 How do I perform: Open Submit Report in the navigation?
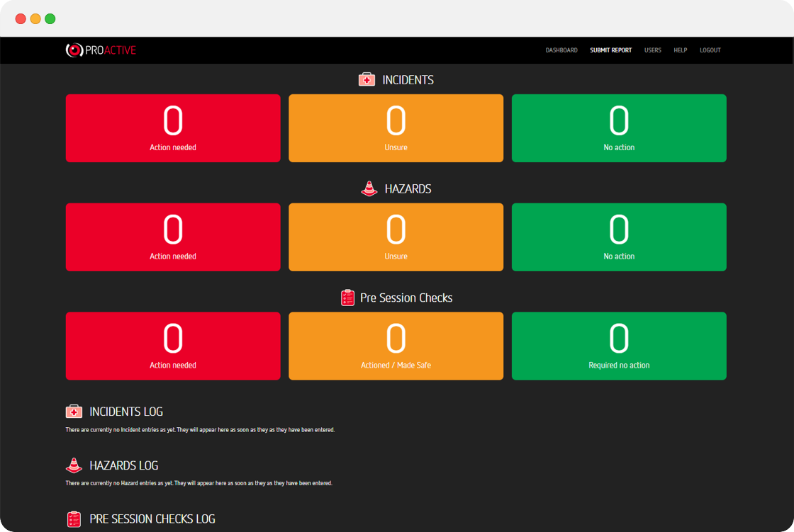click(610, 50)
